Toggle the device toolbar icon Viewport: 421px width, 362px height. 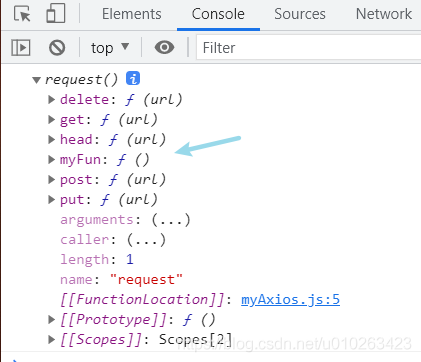click(55, 14)
